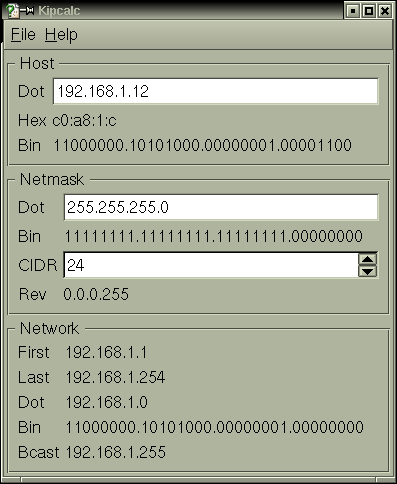The image size is (397, 484).
Task: Decrease the CIDR value with down arrow
Action: click(367, 271)
